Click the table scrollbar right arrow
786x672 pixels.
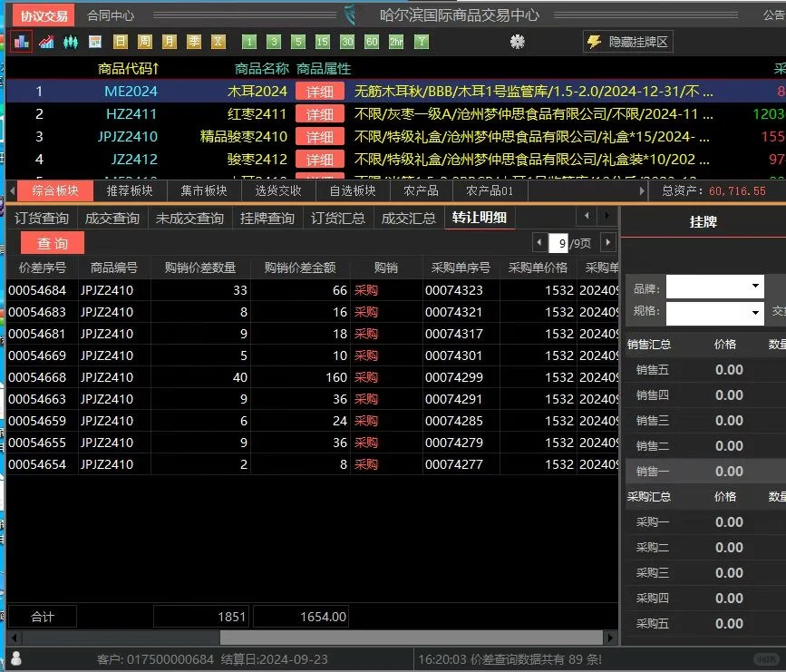pos(610,638)
